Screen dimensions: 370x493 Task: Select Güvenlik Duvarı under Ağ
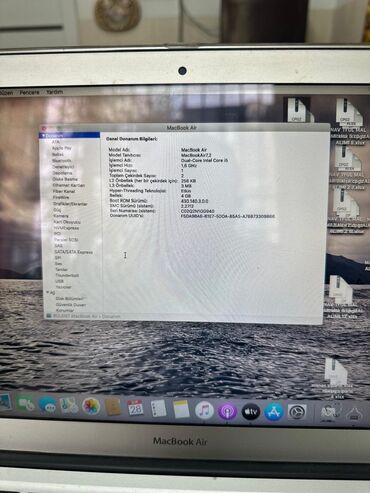tap(71, 304)
